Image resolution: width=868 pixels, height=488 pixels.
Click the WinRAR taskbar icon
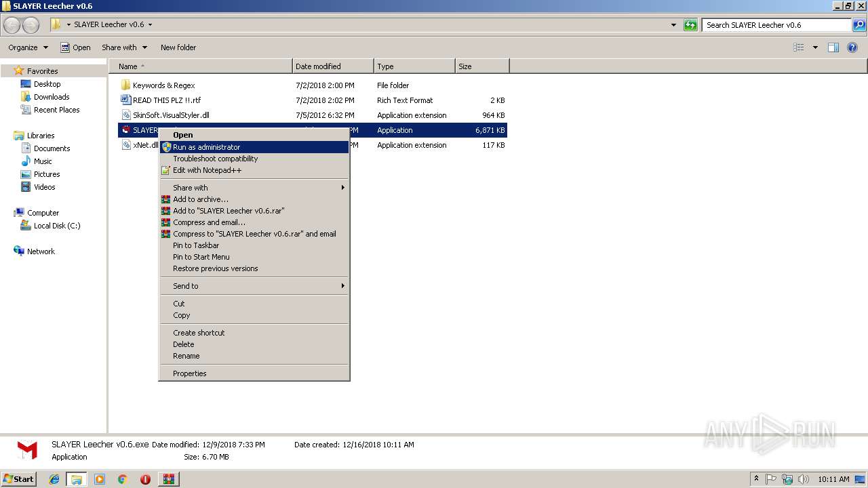coord(168,479)
